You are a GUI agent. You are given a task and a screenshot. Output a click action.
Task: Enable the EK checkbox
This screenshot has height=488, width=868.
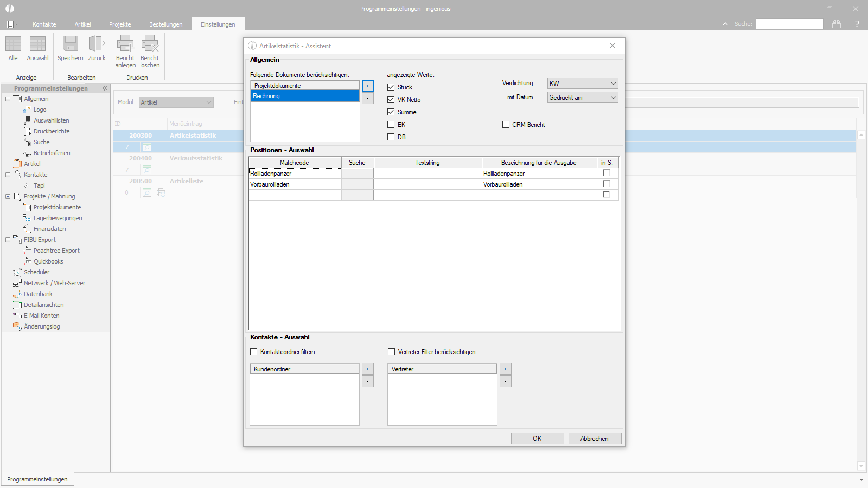click(x=391, y=124)
